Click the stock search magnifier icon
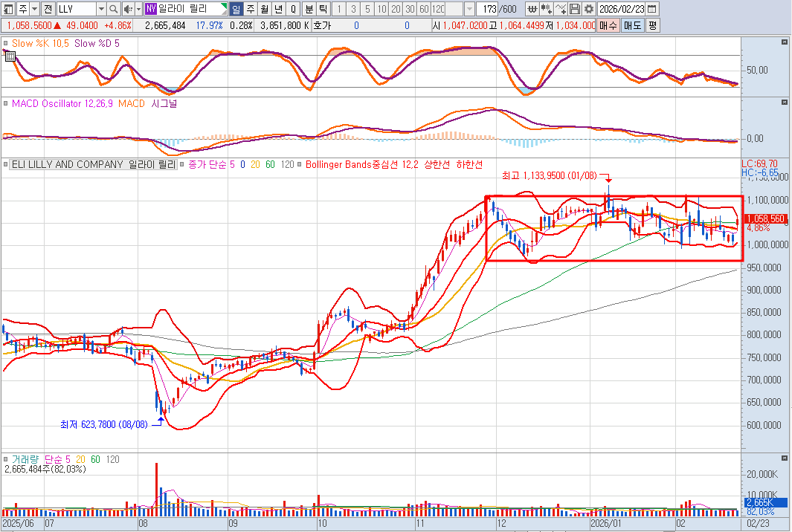 click(113, 9)
